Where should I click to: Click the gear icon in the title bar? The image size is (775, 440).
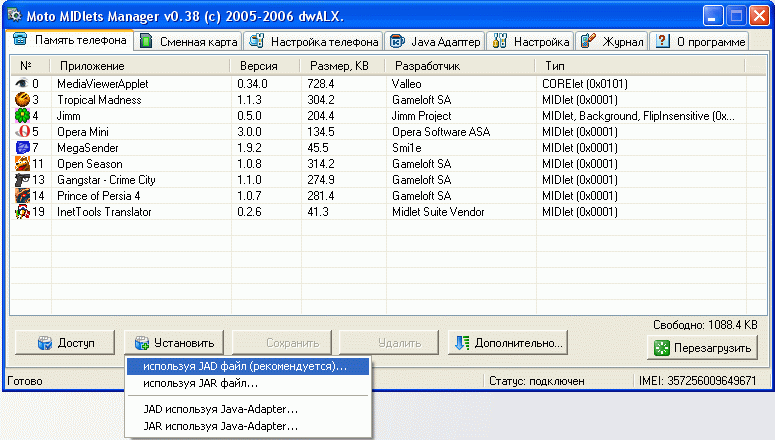(x=15, y=15)
